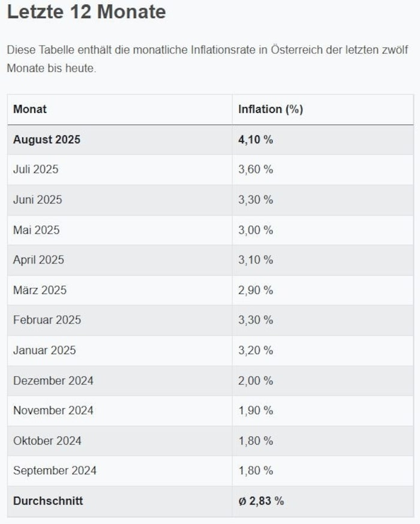Select the September 2024 row label
Viewport: 420px width, 524px height.
click(x=55, y=471)
